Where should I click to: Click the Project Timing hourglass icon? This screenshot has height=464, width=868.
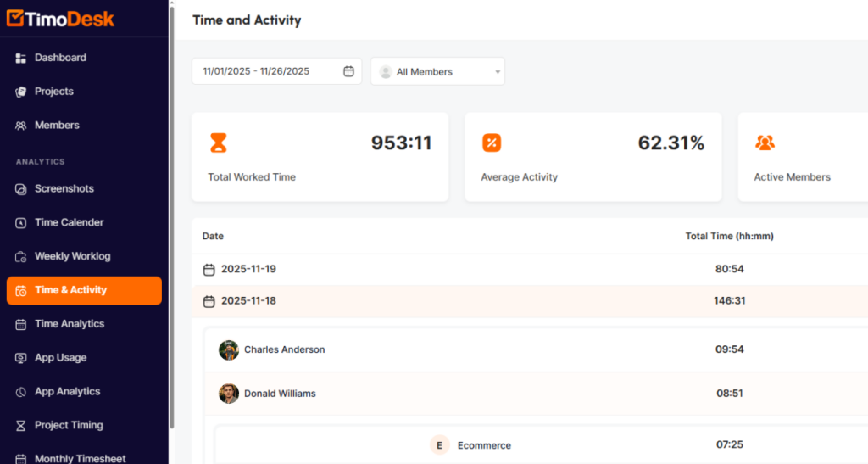(x=21, y=426)
